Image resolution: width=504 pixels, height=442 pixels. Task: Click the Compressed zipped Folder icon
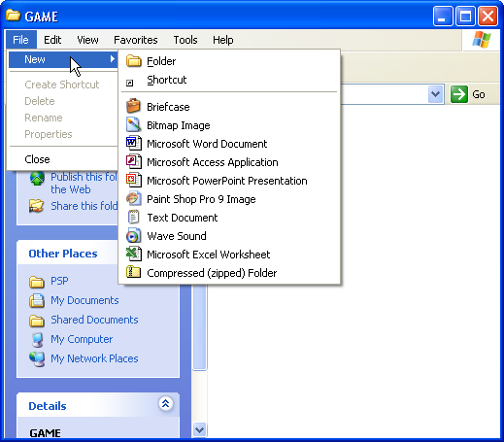133,272
